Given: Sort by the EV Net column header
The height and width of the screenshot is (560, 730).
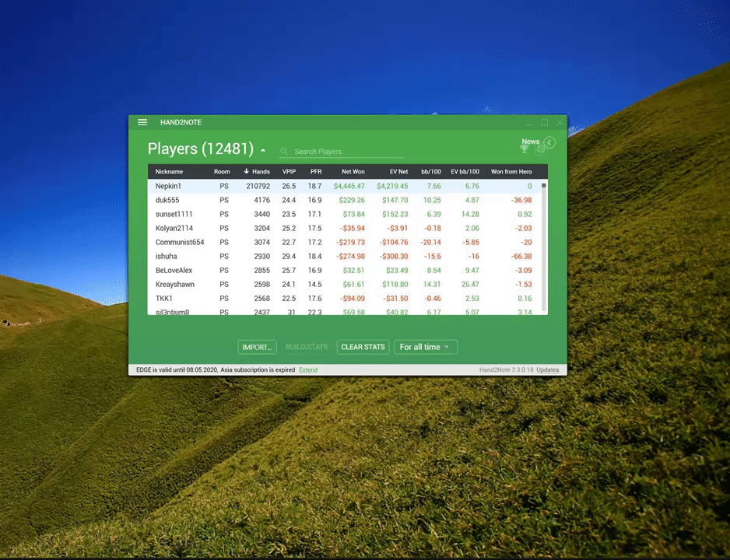Looking at the screenshot, I should coord(399,172).
